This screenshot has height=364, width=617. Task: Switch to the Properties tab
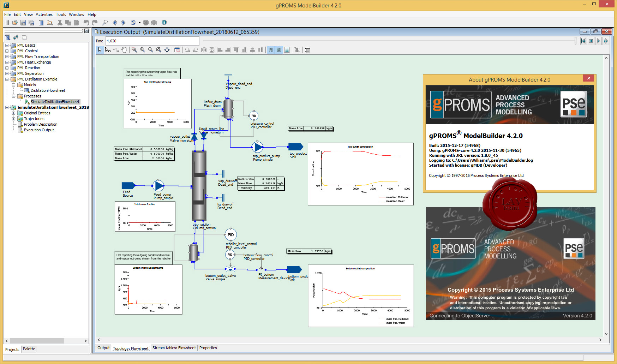[208, 348]
